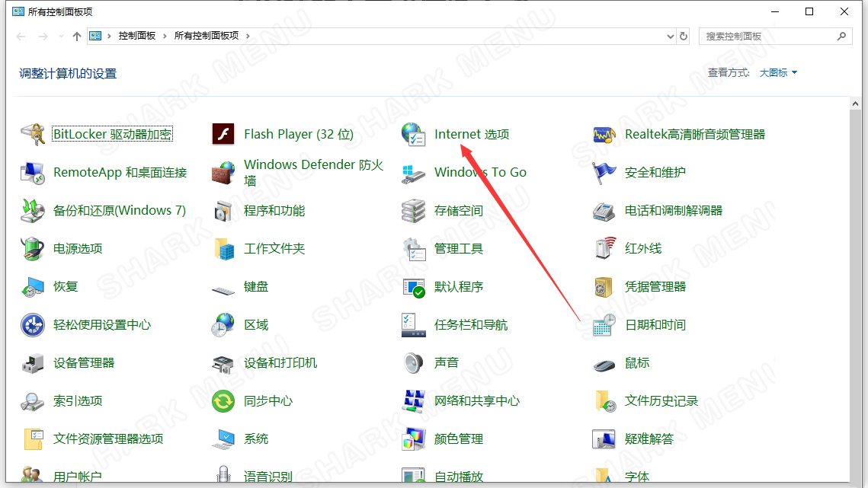The height and width of the screenshot is (488, 868).
Task: Open the Flash Player (32 位) icon
Action: tap(223, 135)
